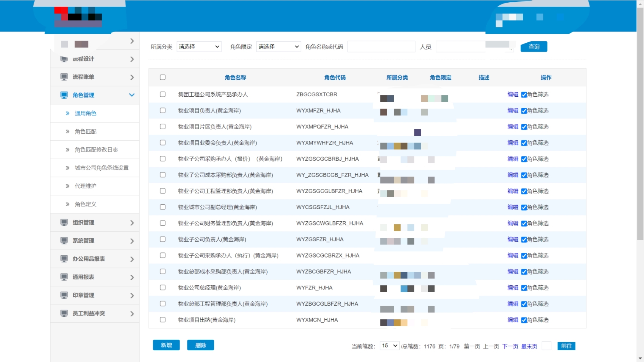Click the scrollbar down arrow
Screen dimensions: 644x362
(640, 358)
